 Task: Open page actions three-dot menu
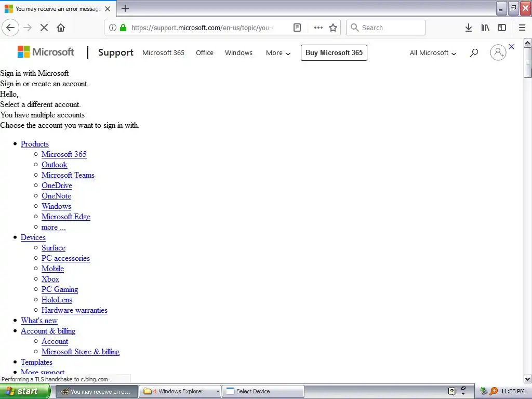coord(318,28)
